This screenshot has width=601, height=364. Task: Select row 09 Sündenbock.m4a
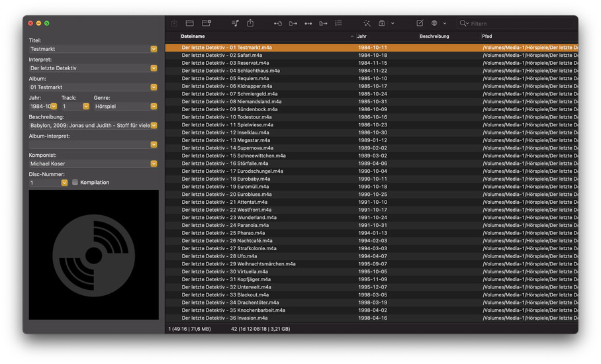371,109
